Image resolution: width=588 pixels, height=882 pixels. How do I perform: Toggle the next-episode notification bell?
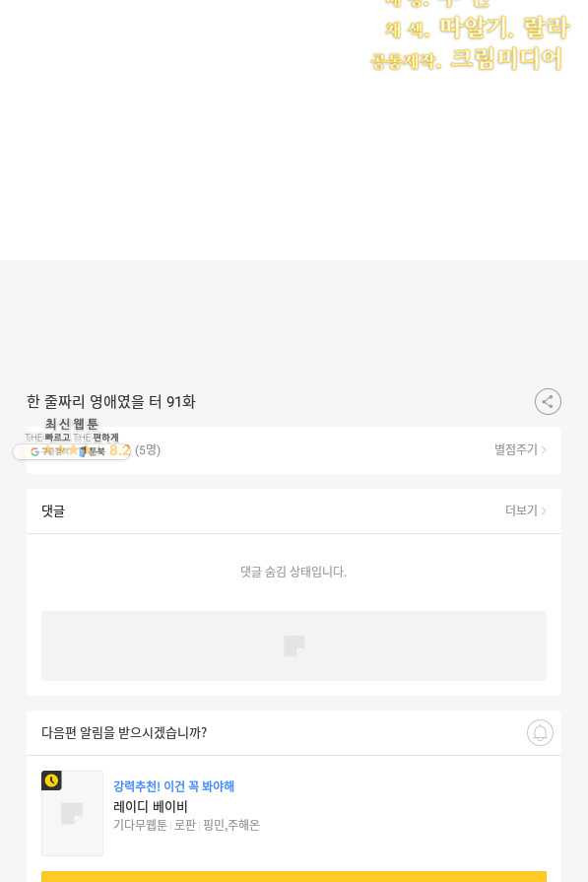coord(540,732)
